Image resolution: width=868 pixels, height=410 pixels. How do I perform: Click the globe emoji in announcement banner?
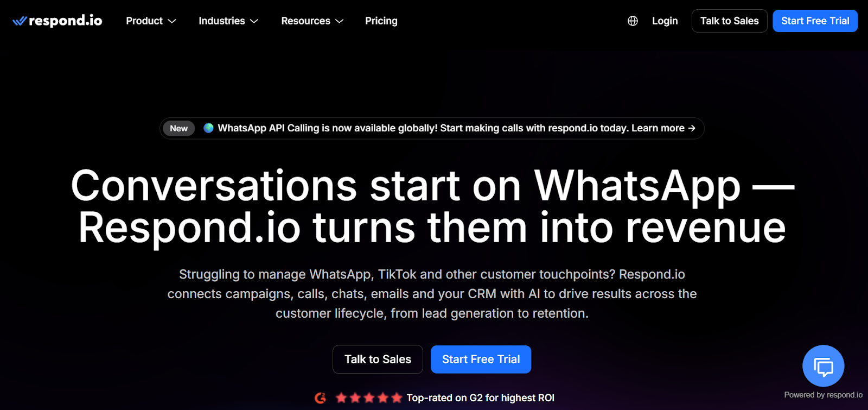(x=208, y=128)
